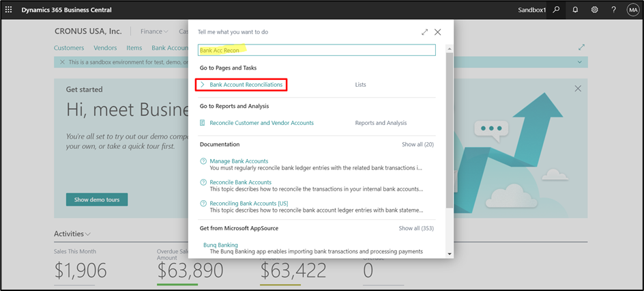This screenshot has width=644, height=291.
Task: Click the CRONUS USA, Inc. company name
Action: coord(88,31)
